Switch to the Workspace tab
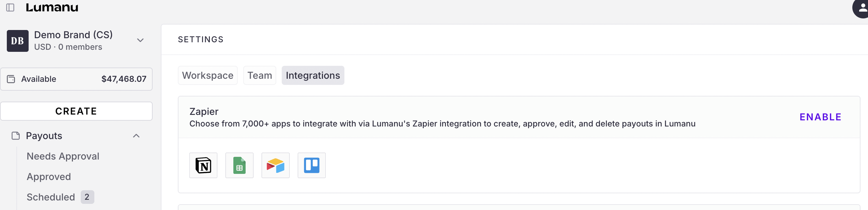The image size is (868, 210). 208,75
